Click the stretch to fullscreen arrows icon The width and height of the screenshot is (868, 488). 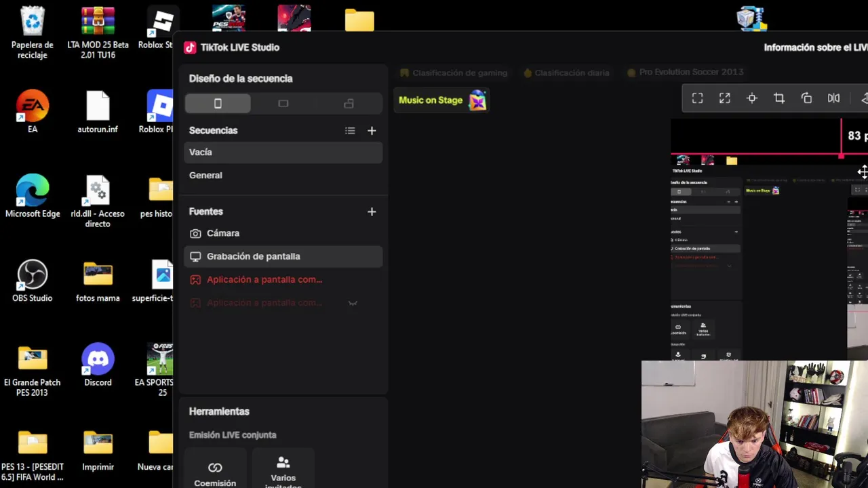click(x=724, y=98)
